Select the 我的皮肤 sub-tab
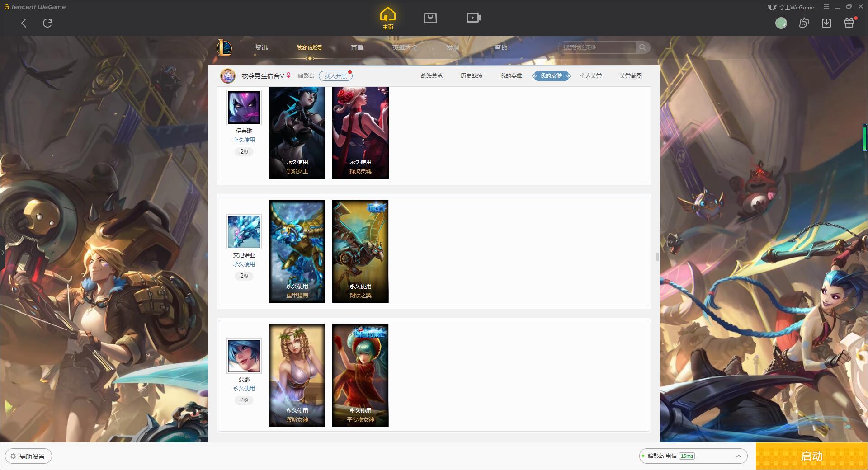This screenshot has width=868, height=470. click(x=551, y=76)
